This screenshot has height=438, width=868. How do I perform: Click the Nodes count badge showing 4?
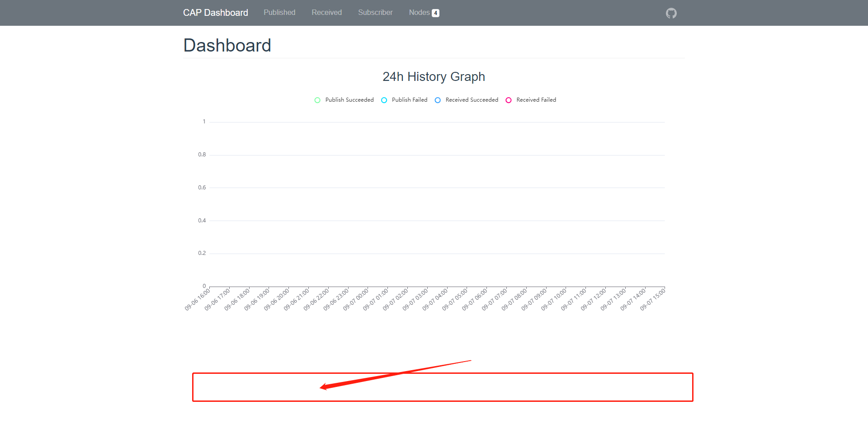pyautogui.click(x=435, y=13)
